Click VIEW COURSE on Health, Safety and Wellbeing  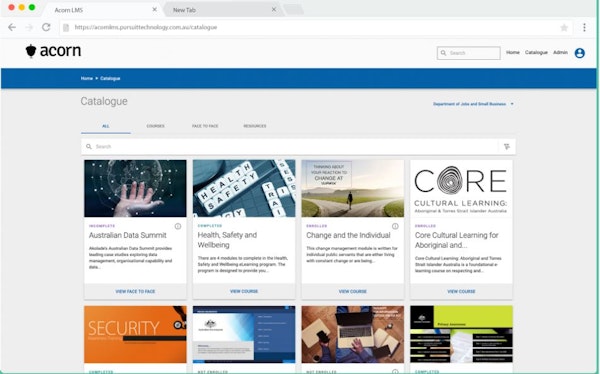(244, 291)
